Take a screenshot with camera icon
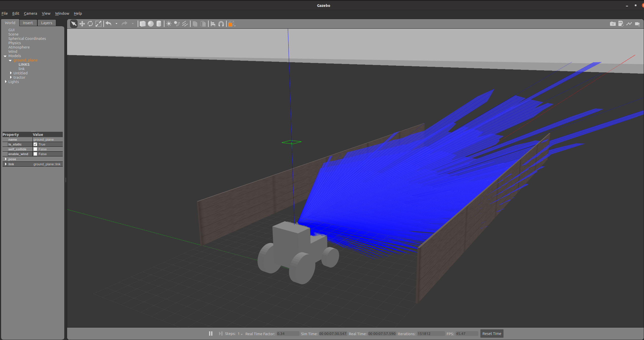The width and height of the screenshot is (644, 340). pos(612,24)
